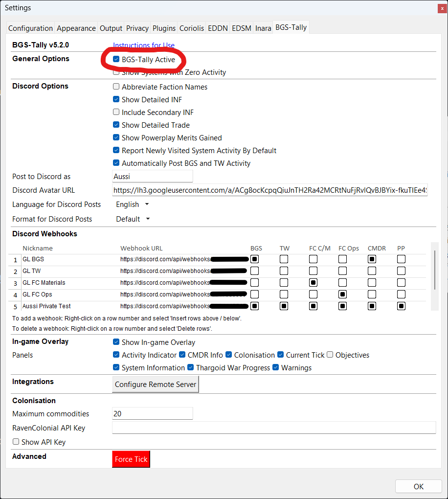
Task: Uncheck the Current Tick panel
Action: 280,355
